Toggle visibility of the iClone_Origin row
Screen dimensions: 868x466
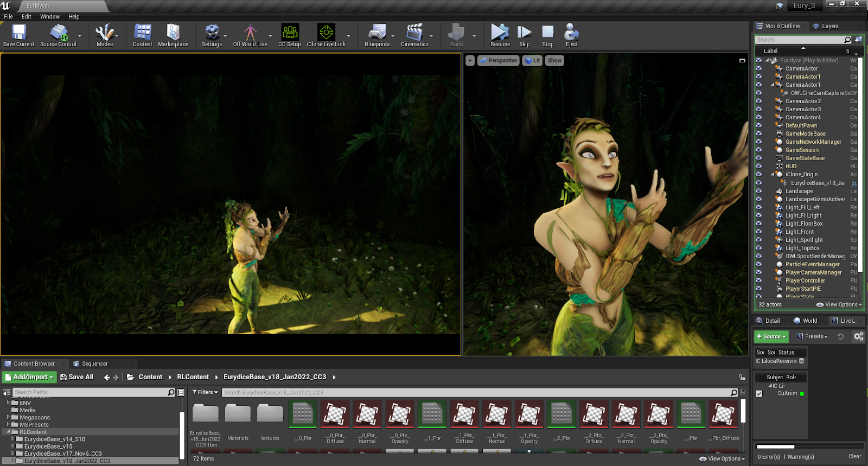click(759, 174)
